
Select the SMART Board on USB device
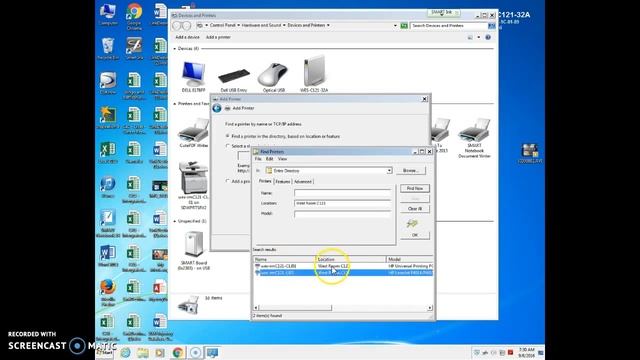[193, 244]
